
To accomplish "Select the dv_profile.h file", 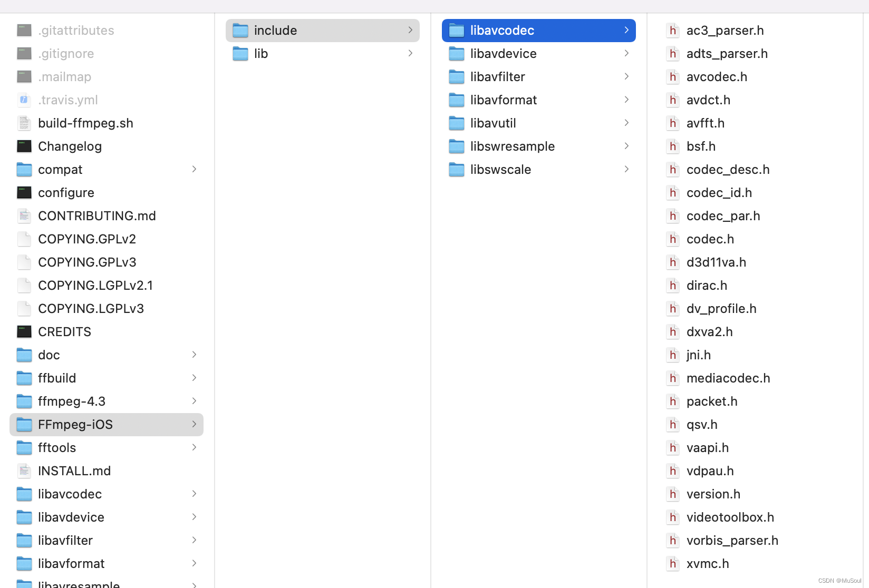I will [x=755, y=309].
